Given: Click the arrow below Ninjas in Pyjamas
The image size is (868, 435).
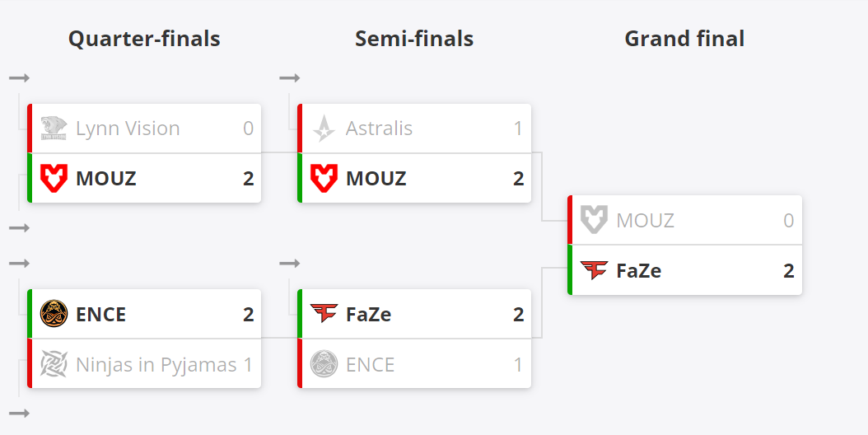Looking at the screenshot, I should click(x=20, y=413).
